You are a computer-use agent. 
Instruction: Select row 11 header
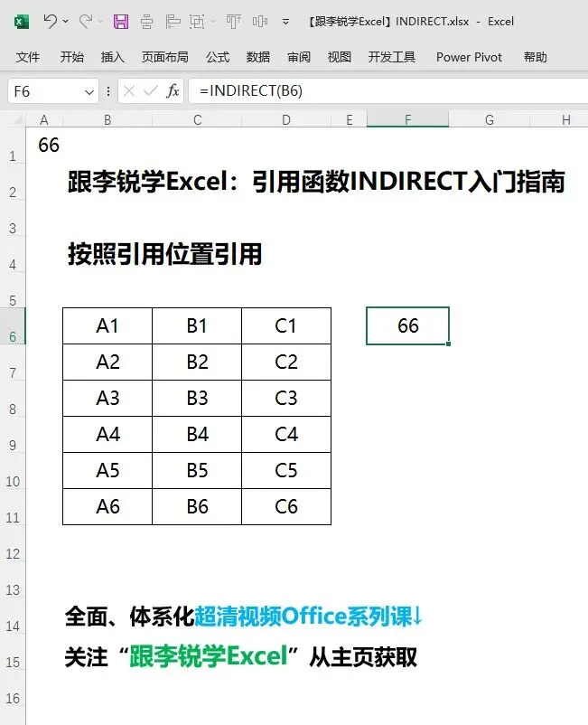[x=13, y=507]
